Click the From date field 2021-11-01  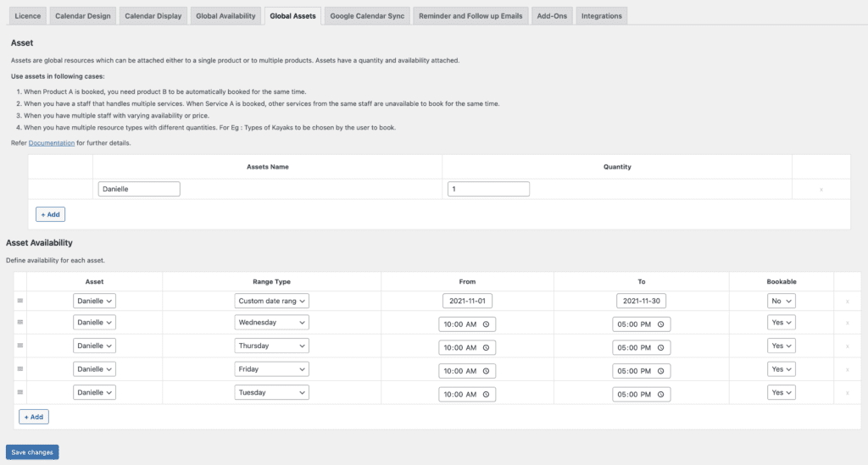tap(467, 301)
